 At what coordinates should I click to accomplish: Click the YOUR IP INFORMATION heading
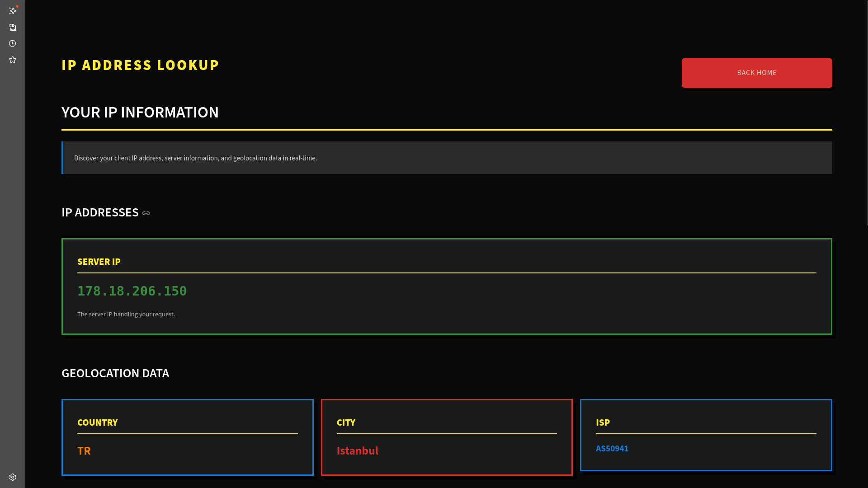click(140, 113)
